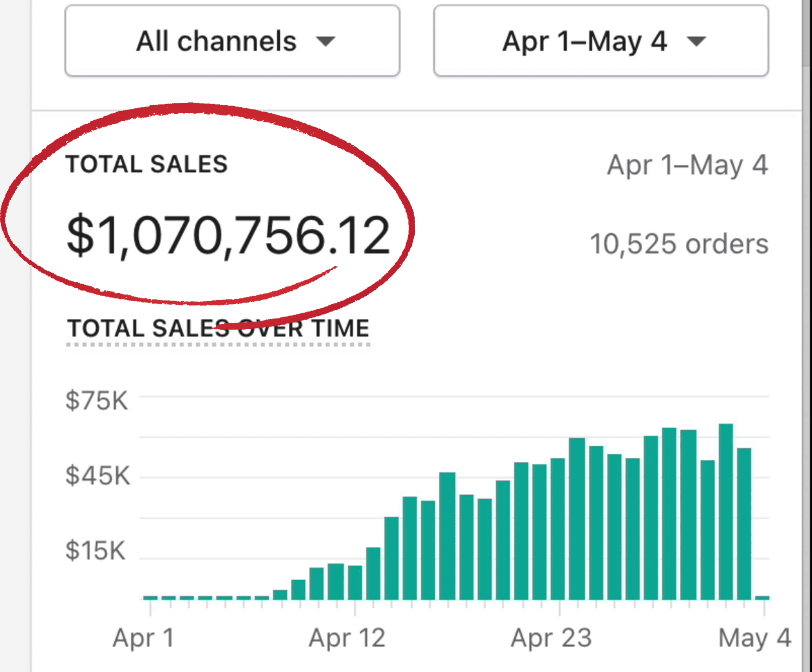Click the Total Sales label
The width and height of the screenshot is (812, 672).
(x=147, y=164)
